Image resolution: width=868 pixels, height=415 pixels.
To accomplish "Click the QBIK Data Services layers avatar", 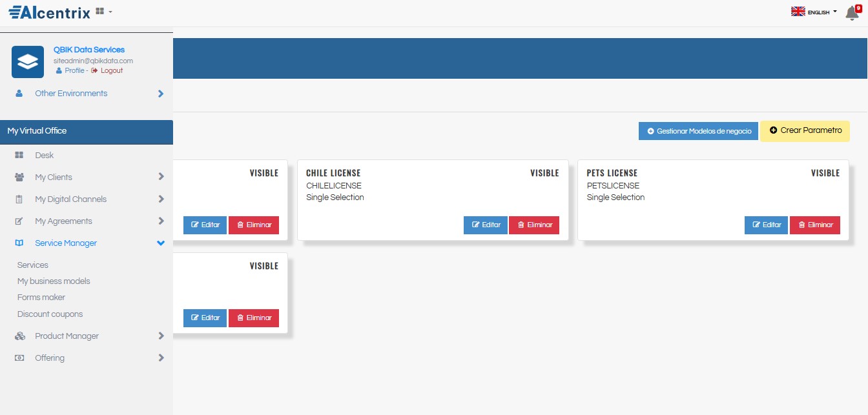I will coord(28,62).
